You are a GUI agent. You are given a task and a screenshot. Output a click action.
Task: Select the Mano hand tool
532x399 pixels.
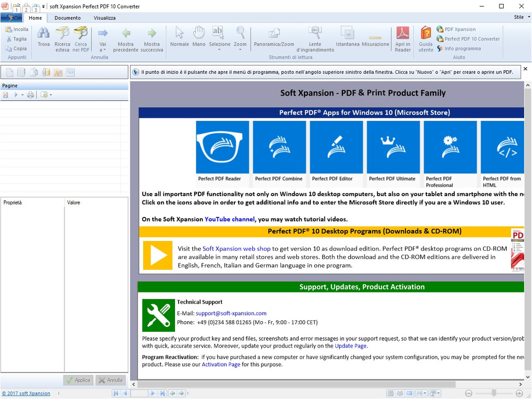199,36
